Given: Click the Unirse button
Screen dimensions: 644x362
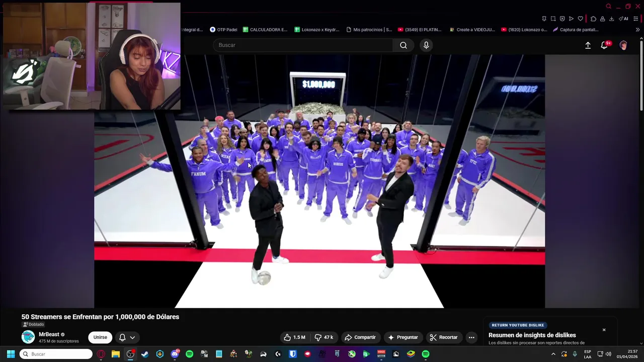Looking at the screenshot, I should [x=100, y=337].
